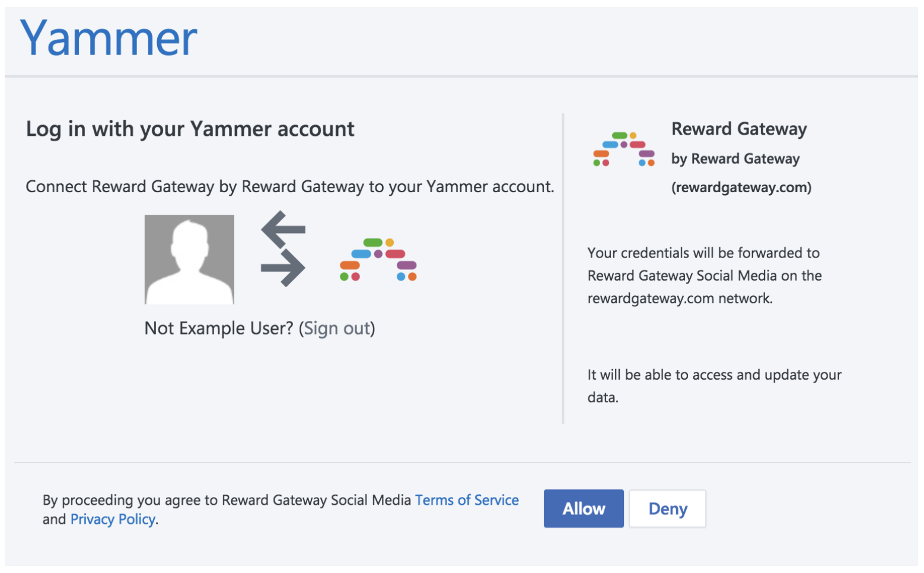924x573 pixels.
Task: Click the right-pointing arrow between avatar and logo
Action: 283,268
